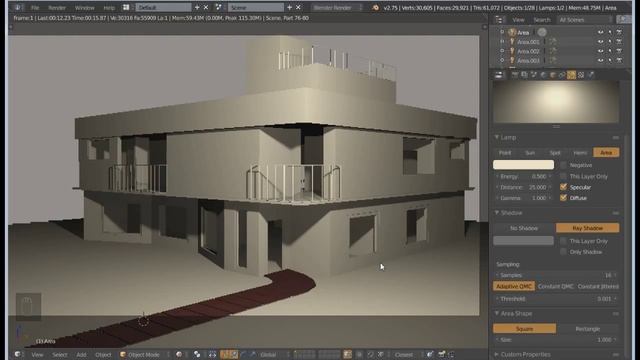This screenshot has width=640, height=360.
Task: Expand Area.001 tree entry
Action: click(502, 41)
